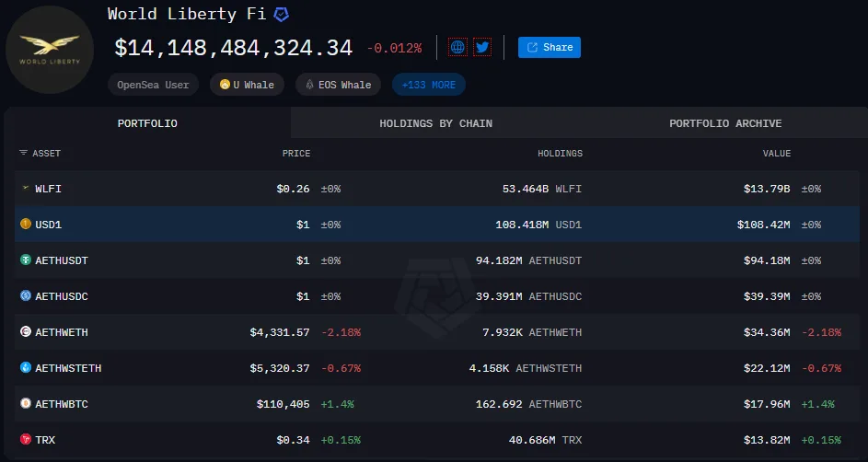Click the $5,320.37 AETHWSTETH price
Viewport: 868px width, 462px height.
(x=280, y=368)
